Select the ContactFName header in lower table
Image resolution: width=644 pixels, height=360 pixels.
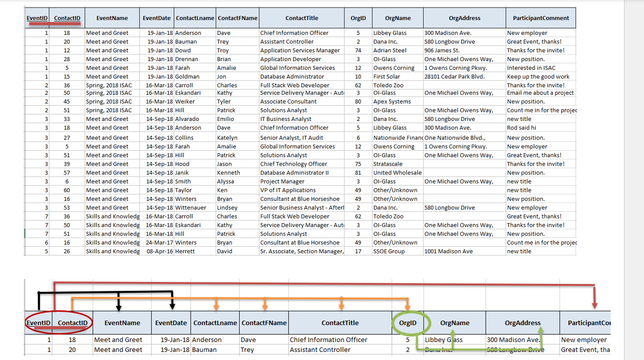coord(264,323)
